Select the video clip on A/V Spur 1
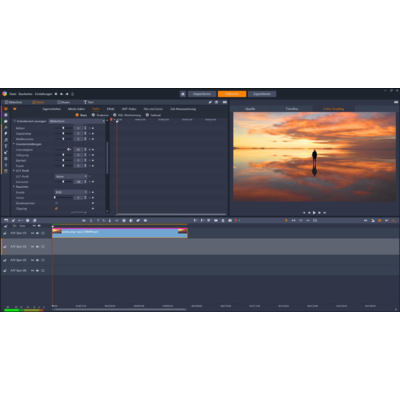400x400 pixels. (x=120, y=233)
